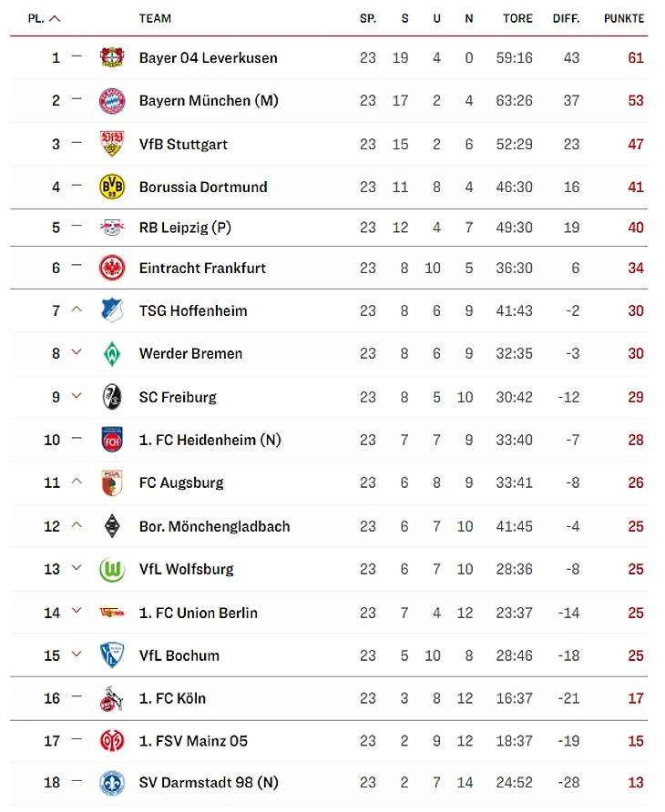Click the RB Leipzig bulls logo
665x812 pixels.
[x=112, y=228]
